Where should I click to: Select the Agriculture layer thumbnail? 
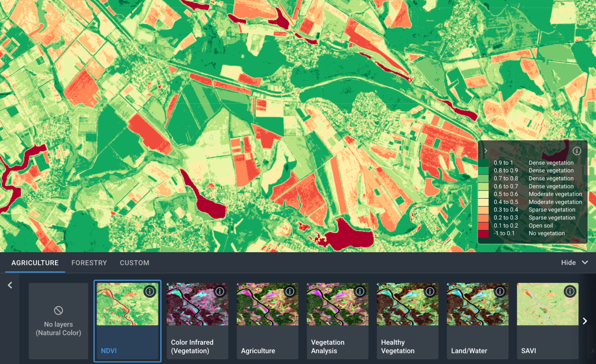point(268,304)
